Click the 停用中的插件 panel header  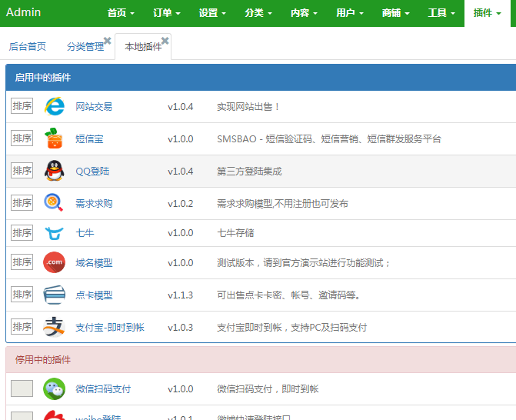coord(261,359)
